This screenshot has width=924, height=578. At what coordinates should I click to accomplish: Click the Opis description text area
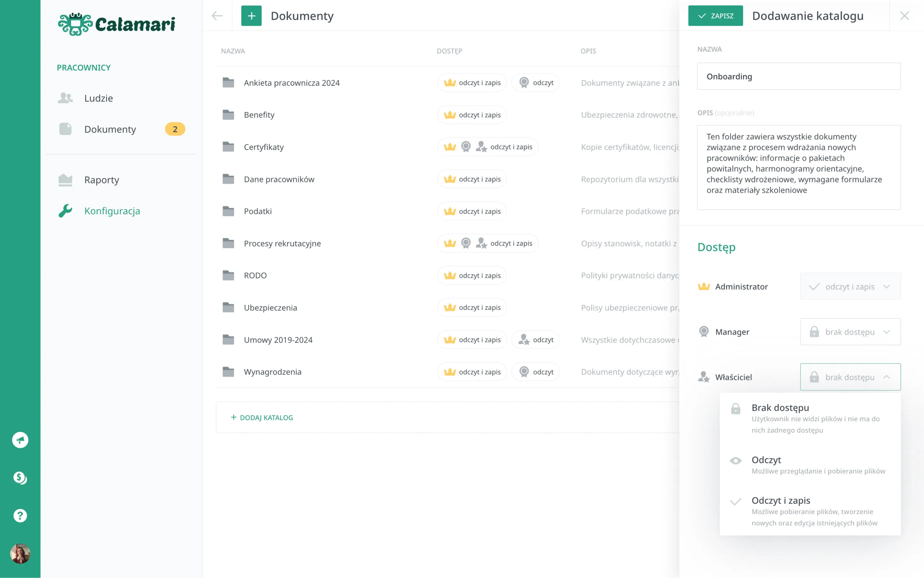[799, 168]
